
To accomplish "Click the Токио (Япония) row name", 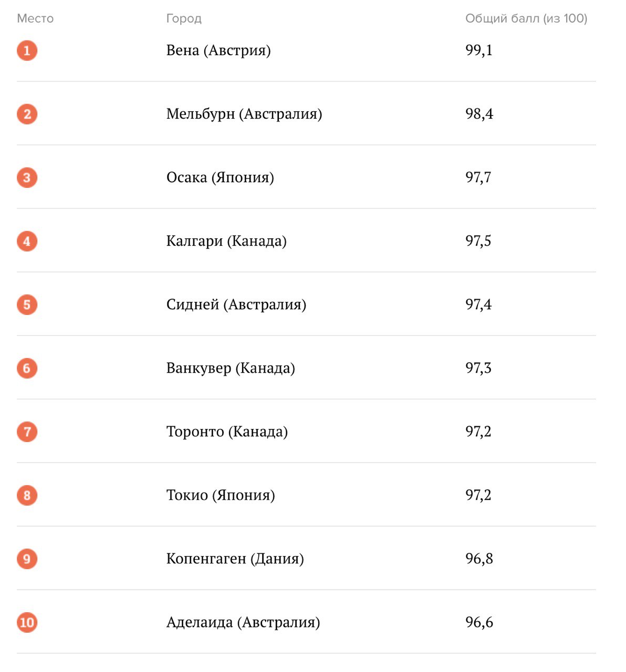I will click(221, 495).
